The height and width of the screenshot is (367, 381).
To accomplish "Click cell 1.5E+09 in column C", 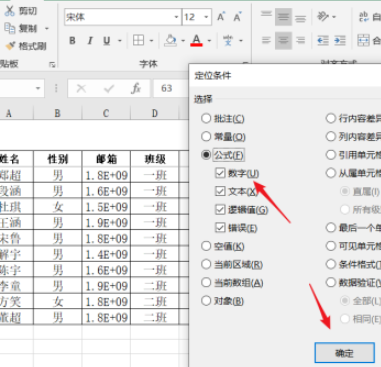I will [x=106, y=207].
